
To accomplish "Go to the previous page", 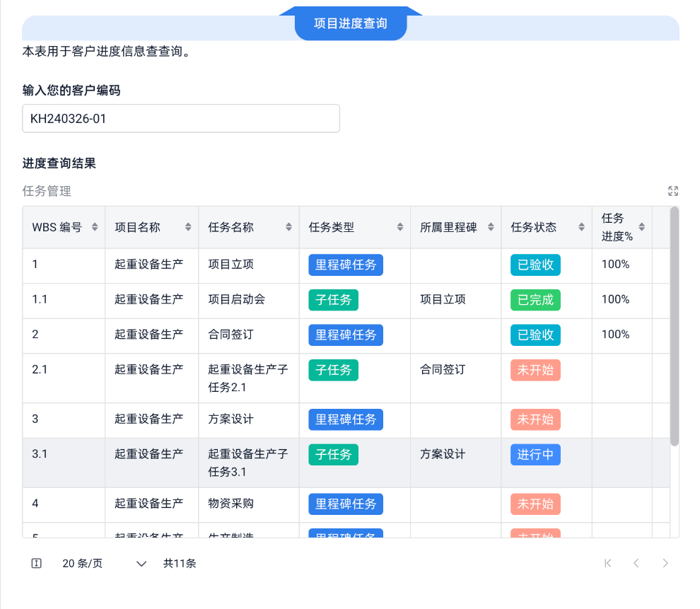I will tap(636, 563).
